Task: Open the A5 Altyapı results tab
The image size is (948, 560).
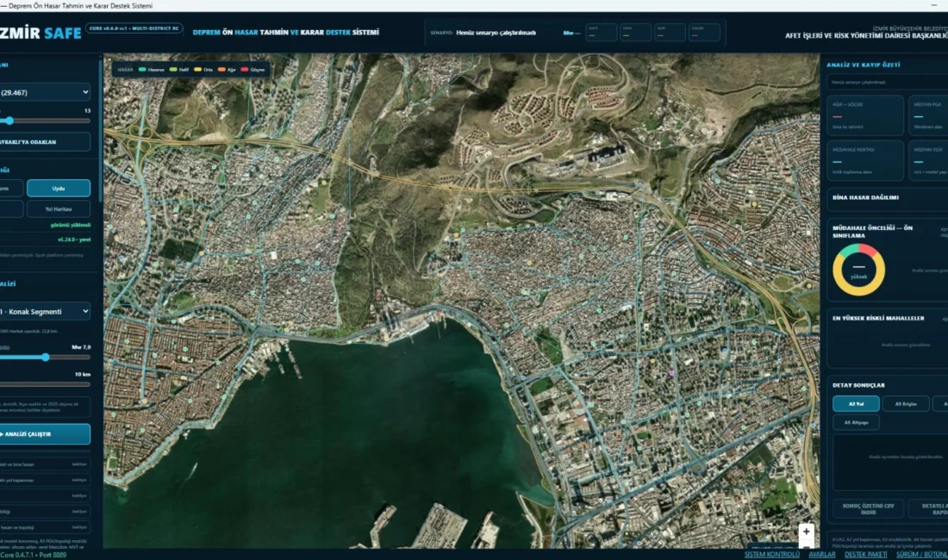Action: [856, 422]
